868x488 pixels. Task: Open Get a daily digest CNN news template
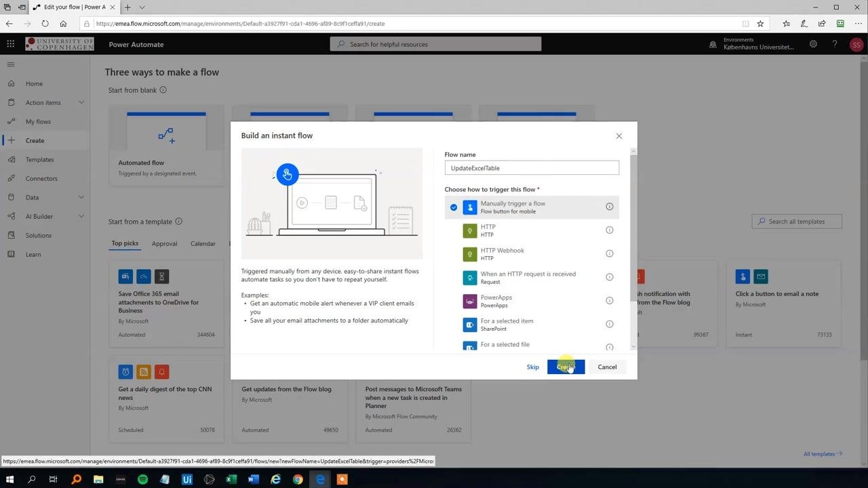(x=166, y=398)
